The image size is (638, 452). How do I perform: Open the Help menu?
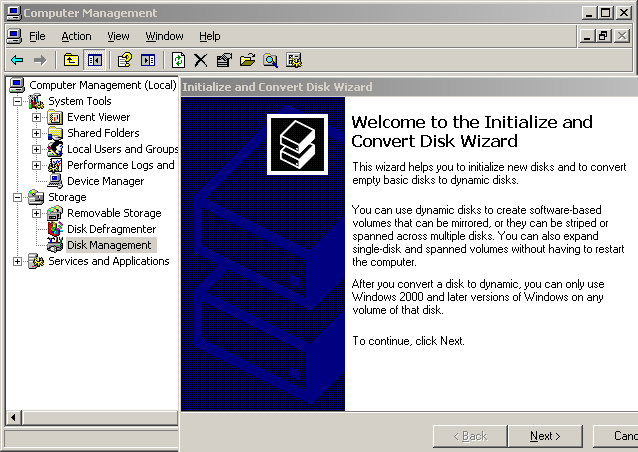coord(210,36)
